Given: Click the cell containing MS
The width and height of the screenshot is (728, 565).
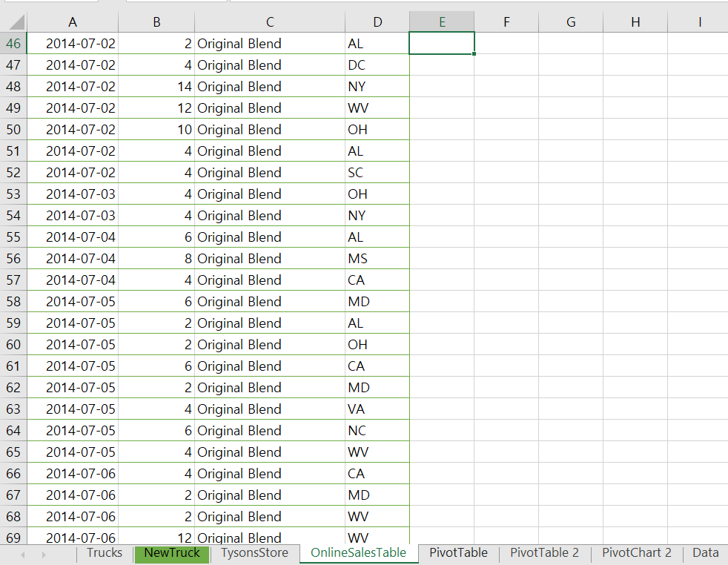Looking at the screenshot, I should [x=377, y=258].
